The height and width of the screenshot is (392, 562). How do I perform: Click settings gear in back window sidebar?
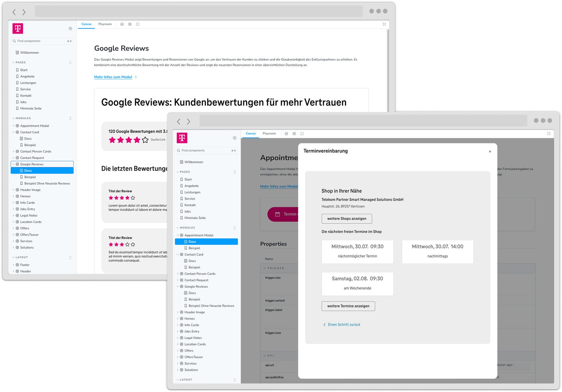70,29
